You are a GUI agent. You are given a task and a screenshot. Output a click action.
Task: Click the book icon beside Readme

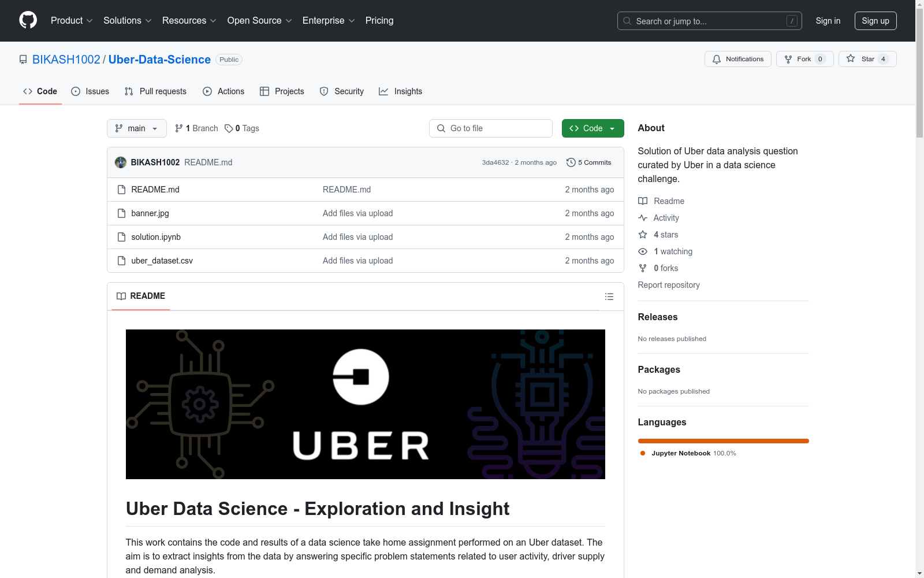click(x=643, y=201)
